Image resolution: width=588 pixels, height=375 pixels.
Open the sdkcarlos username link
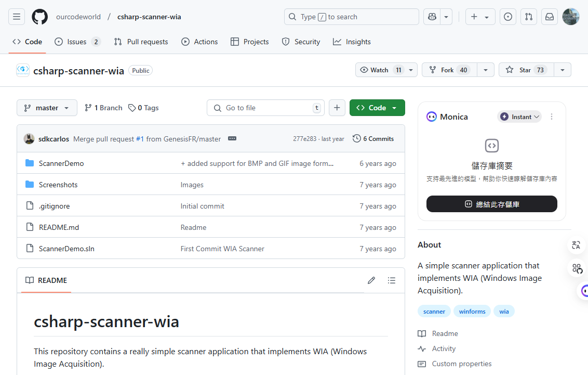coord(54,139)
